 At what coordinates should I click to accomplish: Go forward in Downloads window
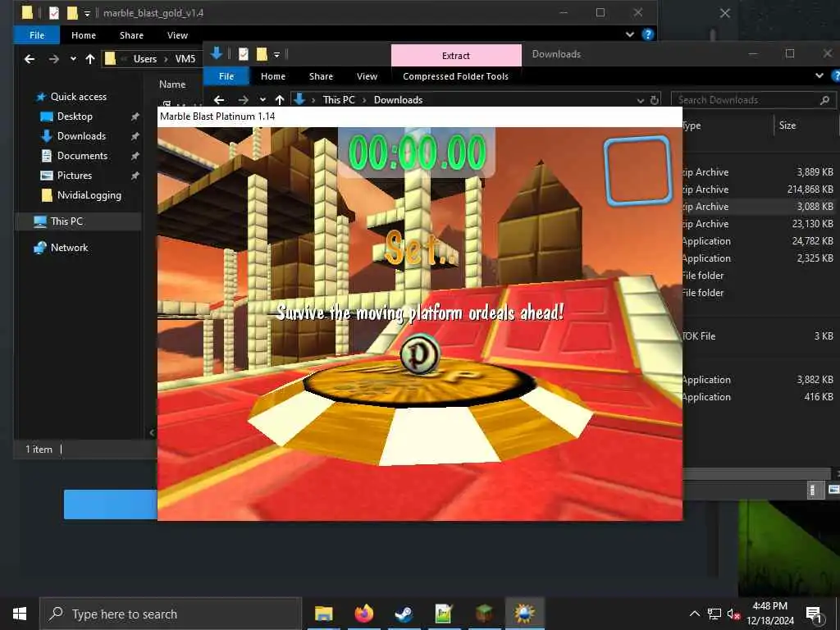click(243, 99)
